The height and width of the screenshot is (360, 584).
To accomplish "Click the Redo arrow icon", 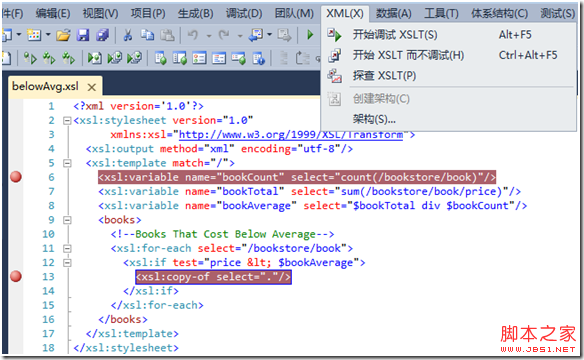I will click(224, 35).
